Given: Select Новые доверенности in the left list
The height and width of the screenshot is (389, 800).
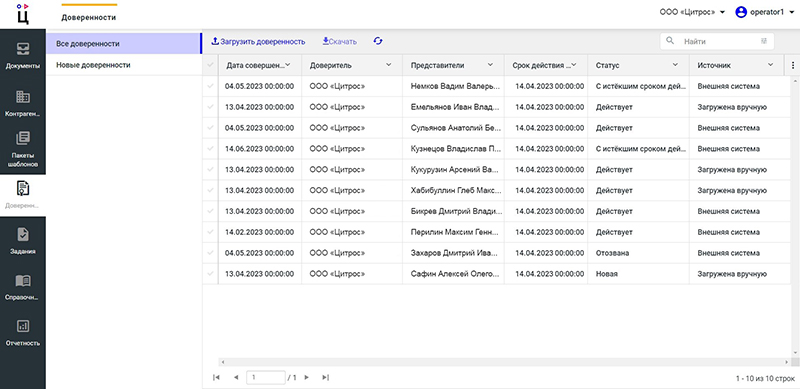Looking at the screenshot, I should coord(123,65).
